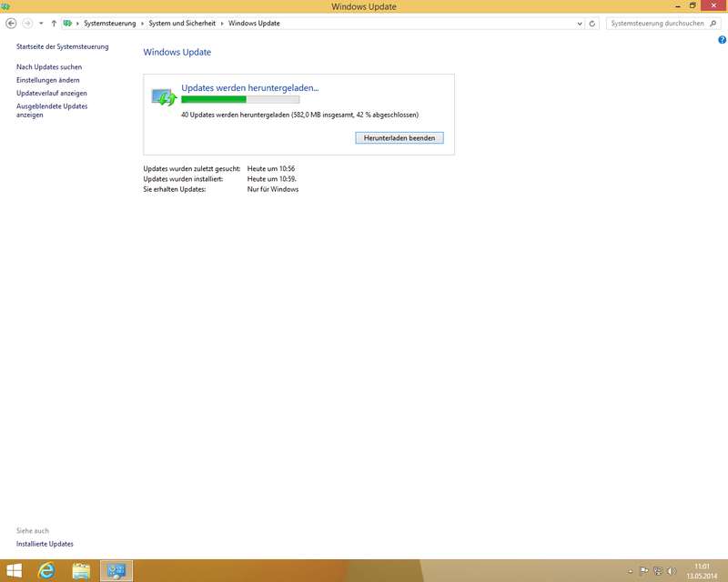Viewport: 728px width, 582px height.
Task: Go up one level with the up arrow
Action: tap(54, 24)
